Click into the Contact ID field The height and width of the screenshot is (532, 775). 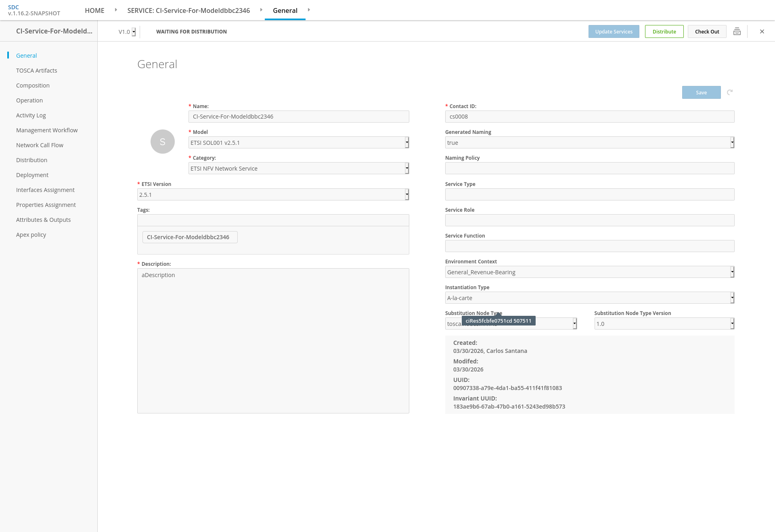click(x=589, y=117)
